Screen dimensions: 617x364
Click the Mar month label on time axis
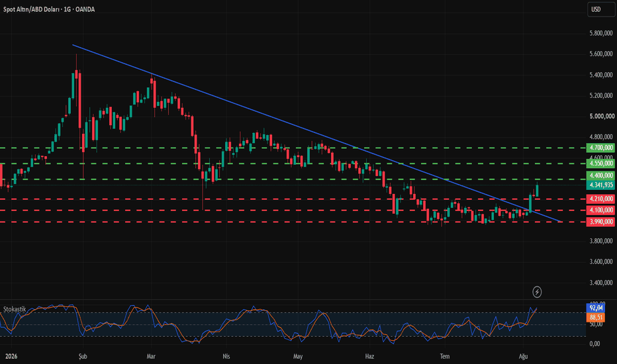pos(151,357)
